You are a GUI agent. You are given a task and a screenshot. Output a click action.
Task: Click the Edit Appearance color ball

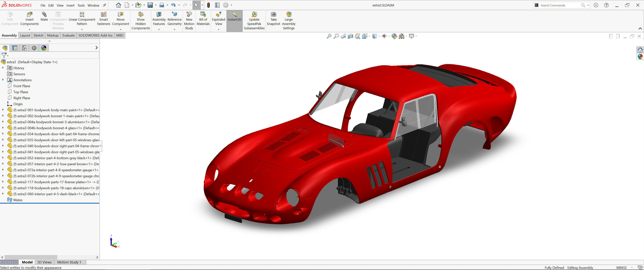pos(394,36)
